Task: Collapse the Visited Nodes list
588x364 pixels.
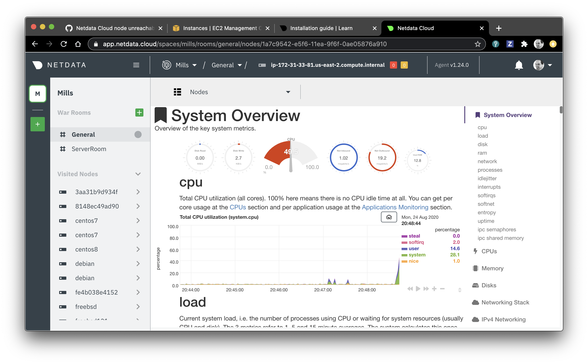Action: point(137,174)
